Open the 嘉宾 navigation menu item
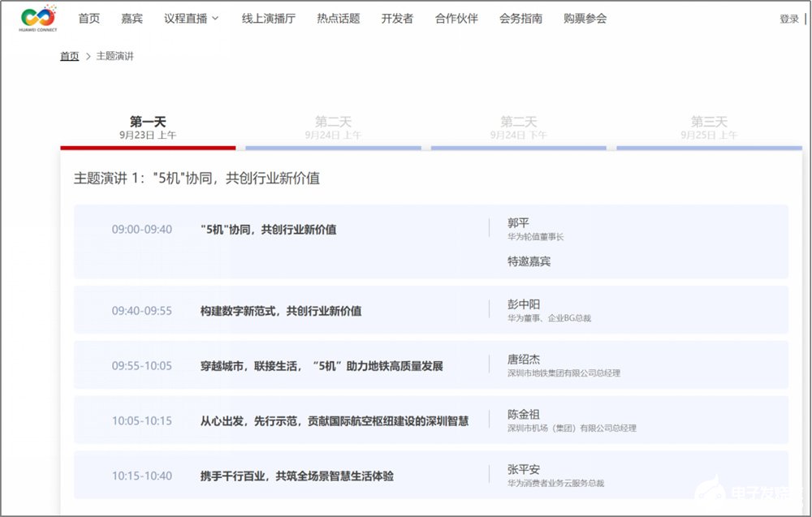Screen dimensions: 812x517 [x=132, y=19]
